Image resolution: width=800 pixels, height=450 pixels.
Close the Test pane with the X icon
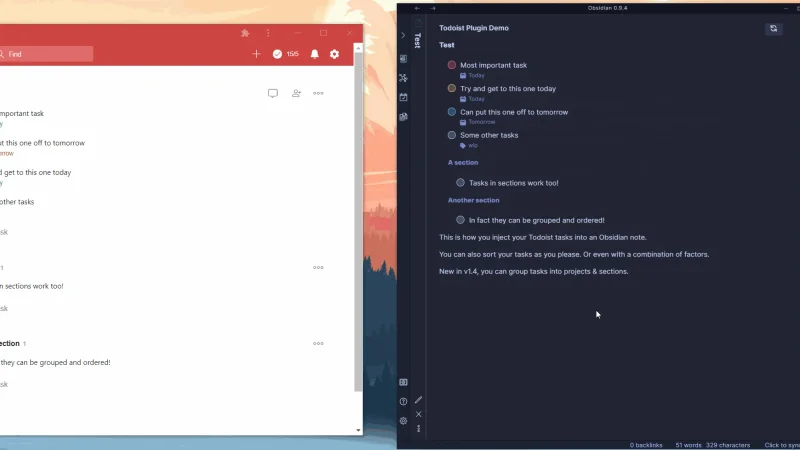418,414
